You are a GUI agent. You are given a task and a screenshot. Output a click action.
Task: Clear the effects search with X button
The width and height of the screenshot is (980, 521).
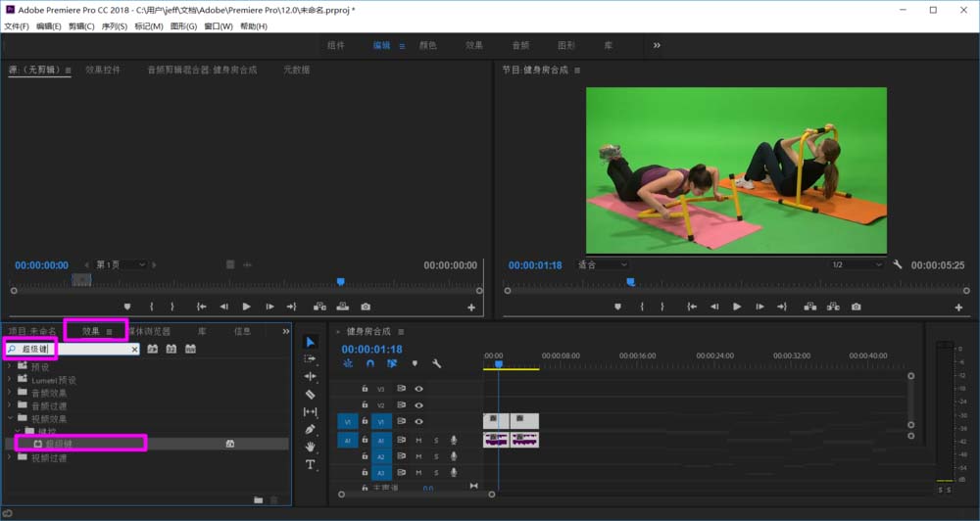[135, 349]
